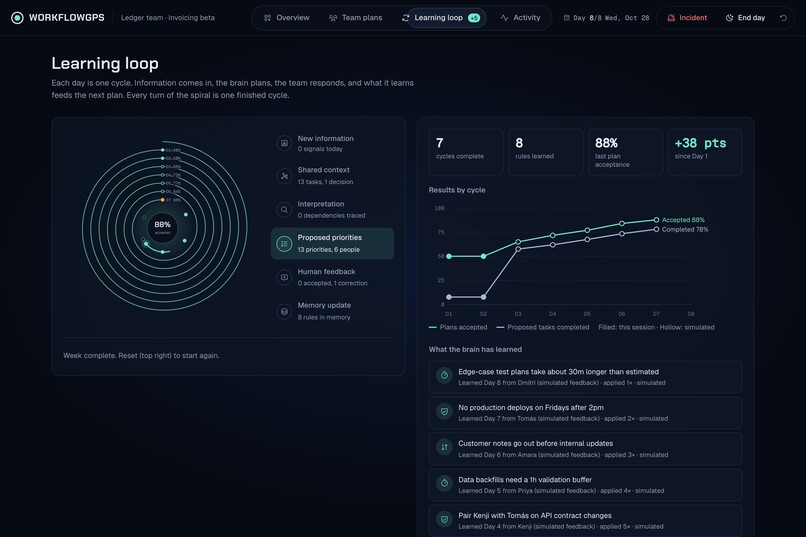Click the Learning loop cycle icon

click(406, 18)
